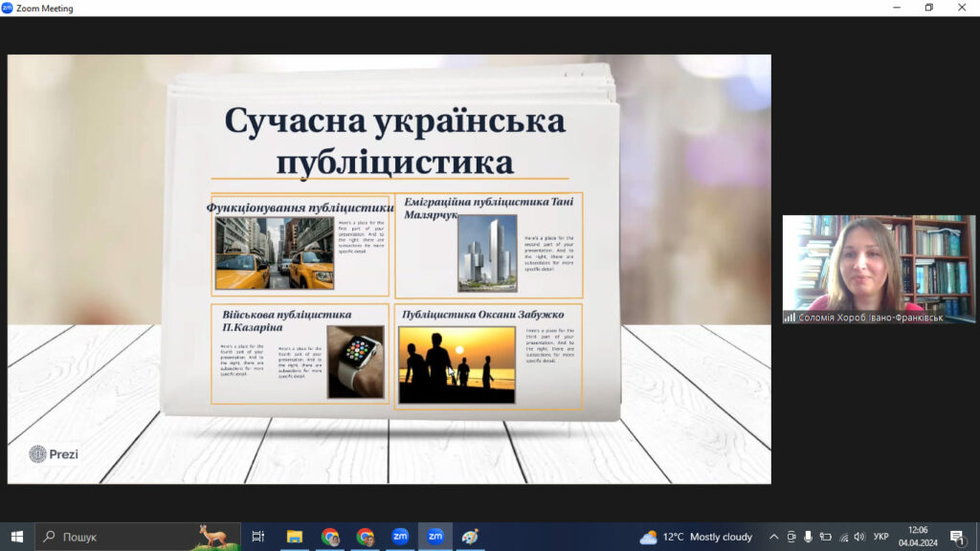Open the 12°C Mostly cloudy weather widget

697,537
